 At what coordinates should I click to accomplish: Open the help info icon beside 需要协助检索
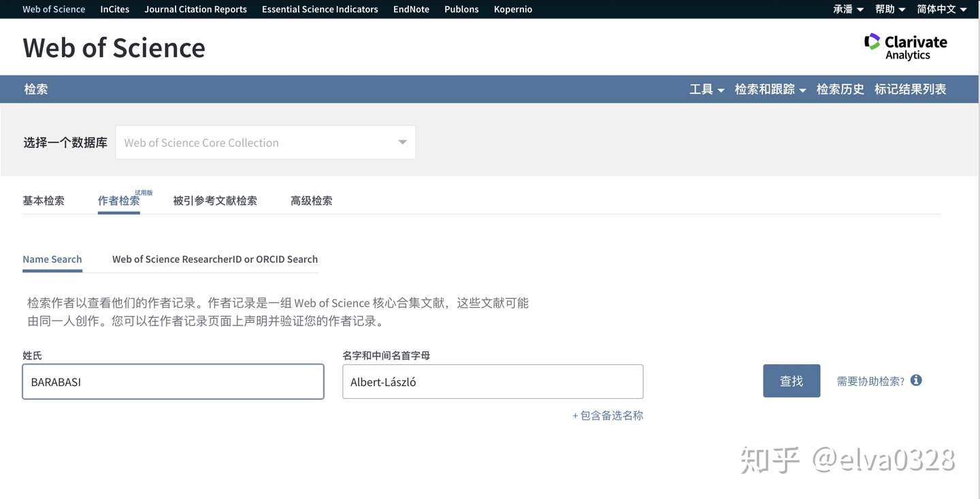pyautogui.click(x=916, y=380)
